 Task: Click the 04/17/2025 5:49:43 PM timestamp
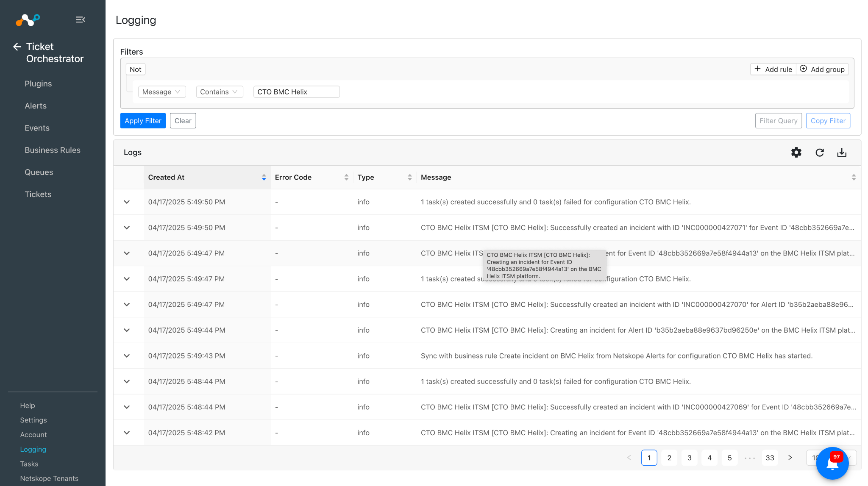[186, 356]
